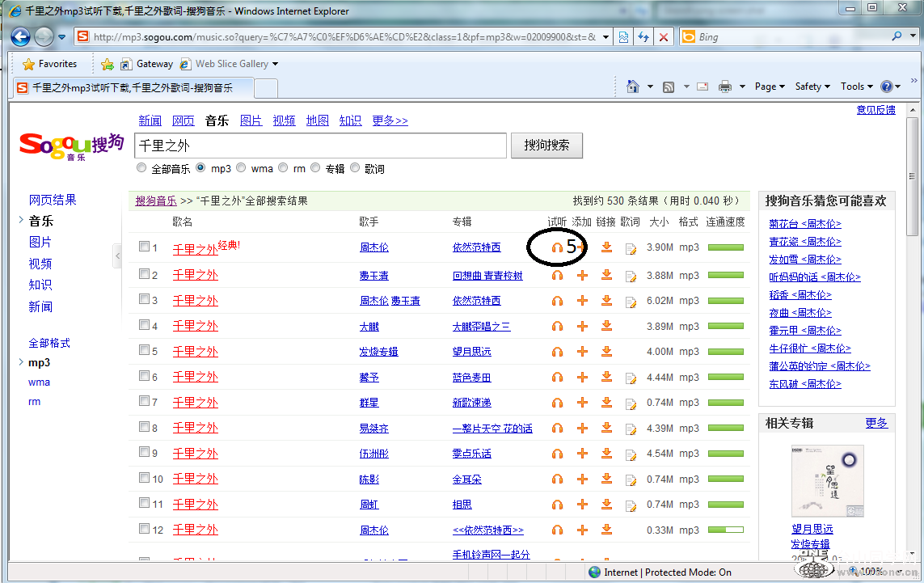924x583 pixels.
Task: Tick the checkbox for song row 12
Action: tap(145, 529)
